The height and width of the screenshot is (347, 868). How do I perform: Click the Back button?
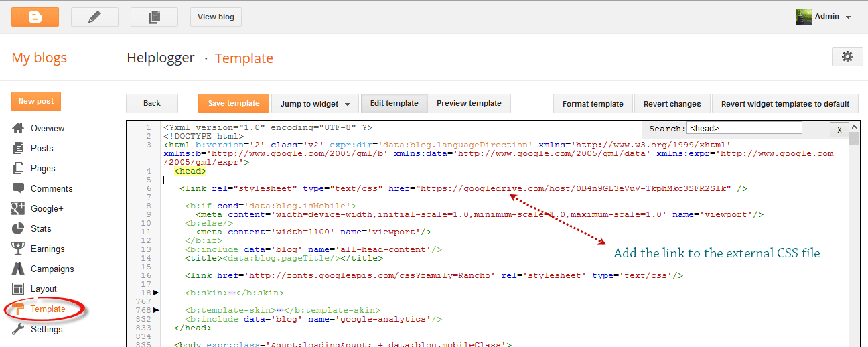click(152, 103)
